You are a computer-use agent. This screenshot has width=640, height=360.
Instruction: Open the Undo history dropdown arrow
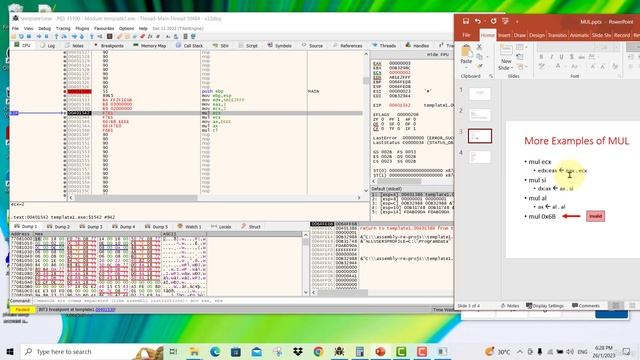coord(484,22)
